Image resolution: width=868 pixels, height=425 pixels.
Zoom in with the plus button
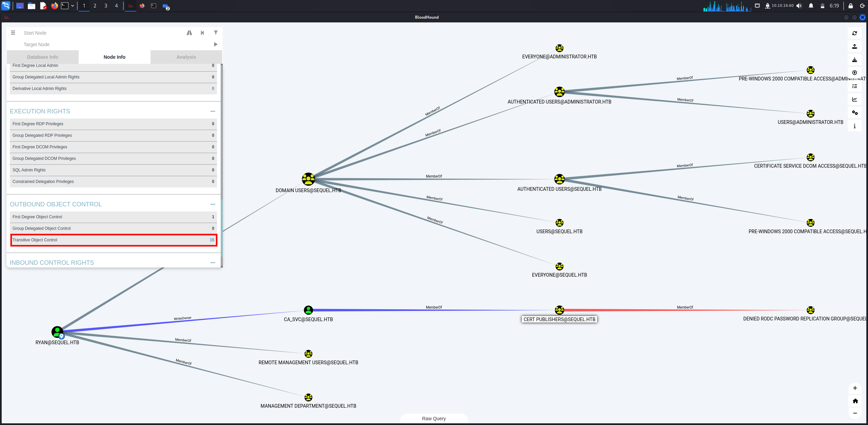pos(855,388)
